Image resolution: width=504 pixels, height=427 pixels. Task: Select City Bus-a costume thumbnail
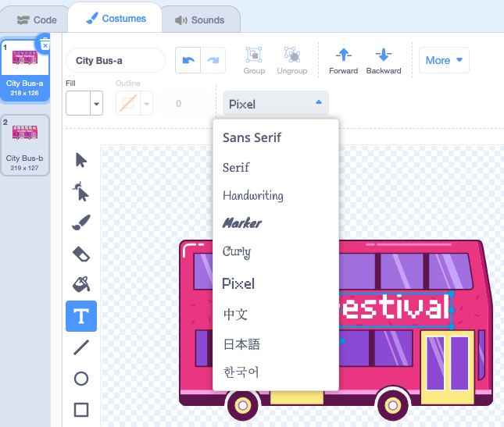pos(25,69)
